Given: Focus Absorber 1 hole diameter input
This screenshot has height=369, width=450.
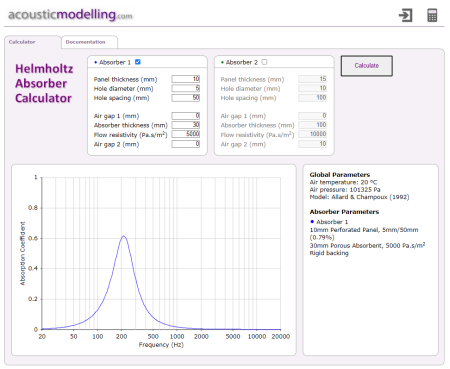Looking at the screenshot, I should point(186,88).
